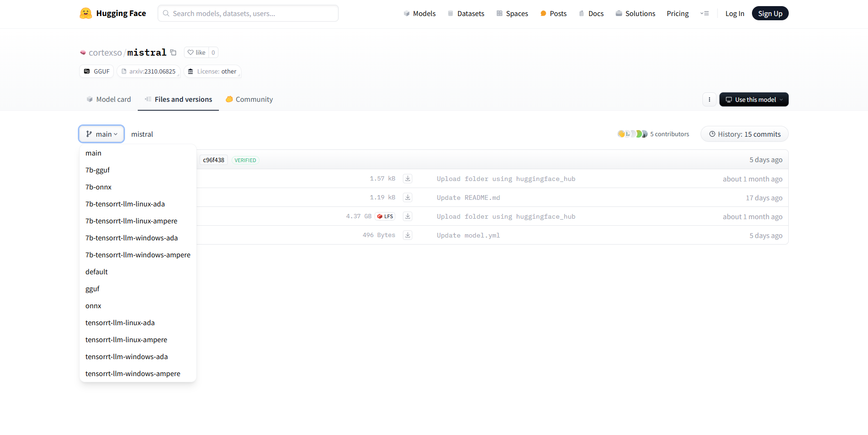Go to Models in navbar

(x=419, y=13)
